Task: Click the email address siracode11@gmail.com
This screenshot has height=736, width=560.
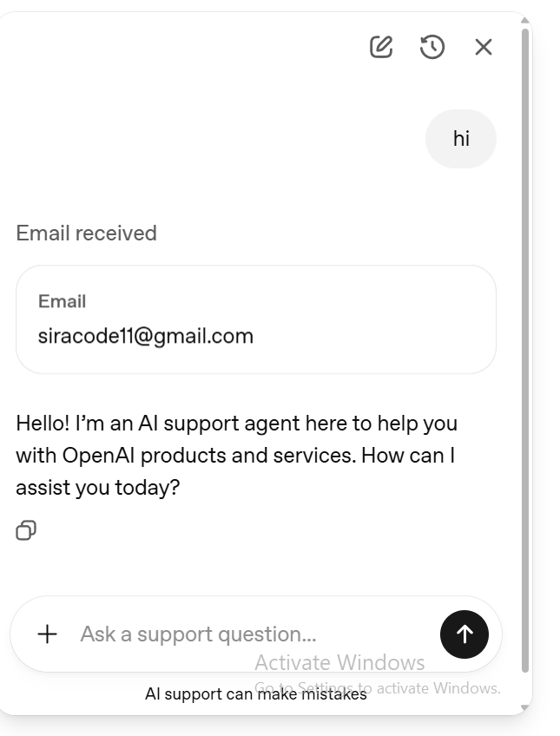Action: pos(146,337)
